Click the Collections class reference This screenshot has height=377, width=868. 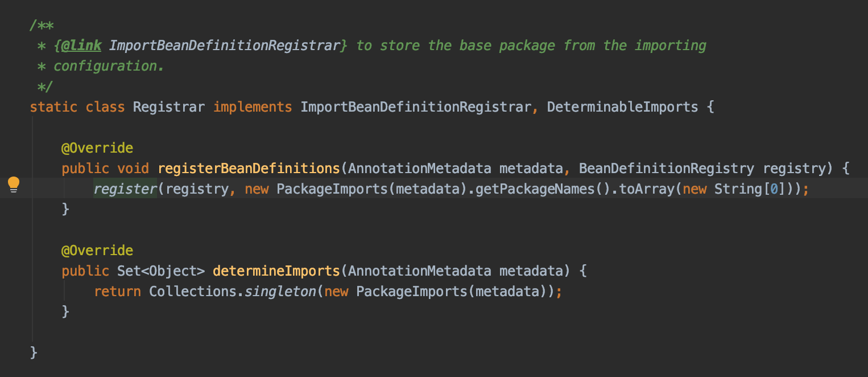[193, 292]
